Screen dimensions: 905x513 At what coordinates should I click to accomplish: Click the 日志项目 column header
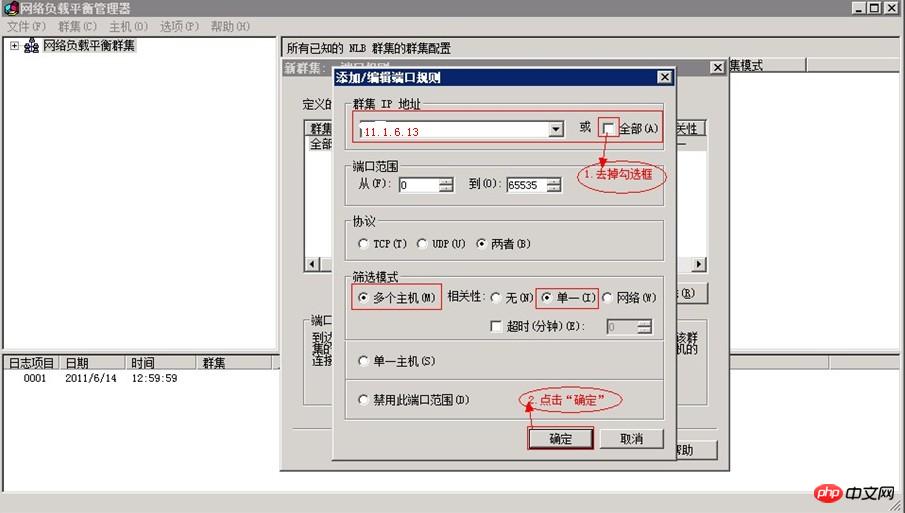(31, 362)
